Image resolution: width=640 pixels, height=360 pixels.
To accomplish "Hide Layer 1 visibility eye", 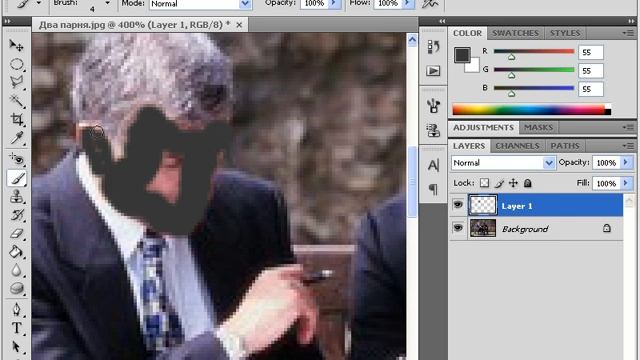I will (458, 204).
